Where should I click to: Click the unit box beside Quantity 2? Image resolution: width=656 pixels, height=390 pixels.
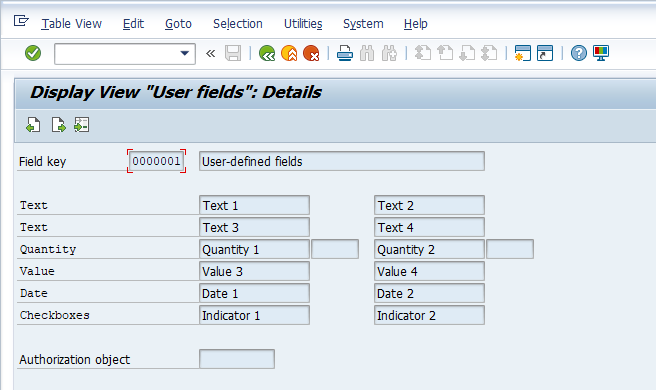pyautogui.click(x=510, y=249)
